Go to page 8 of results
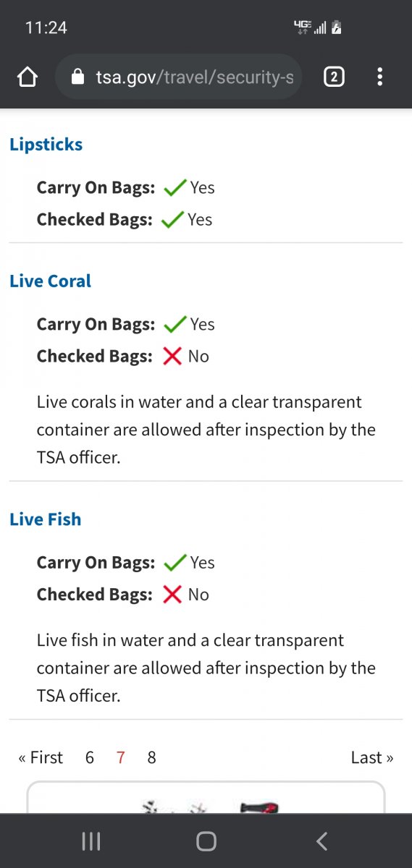The image size is (412, 868). (x=151, y=757)
